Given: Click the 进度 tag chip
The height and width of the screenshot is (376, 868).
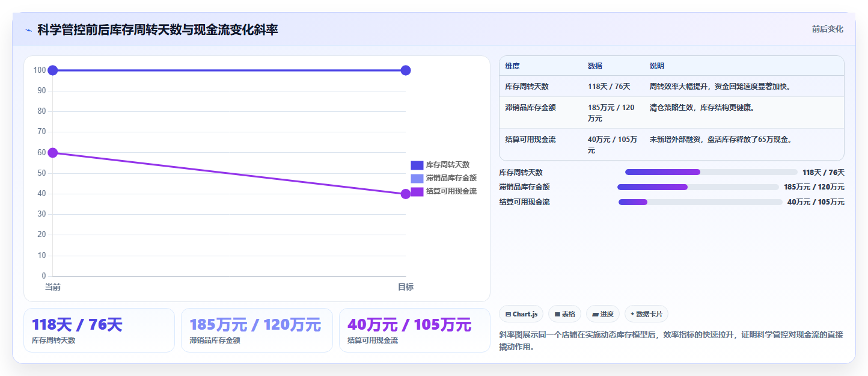Looking at the screenshot, I should pos(603,314).
